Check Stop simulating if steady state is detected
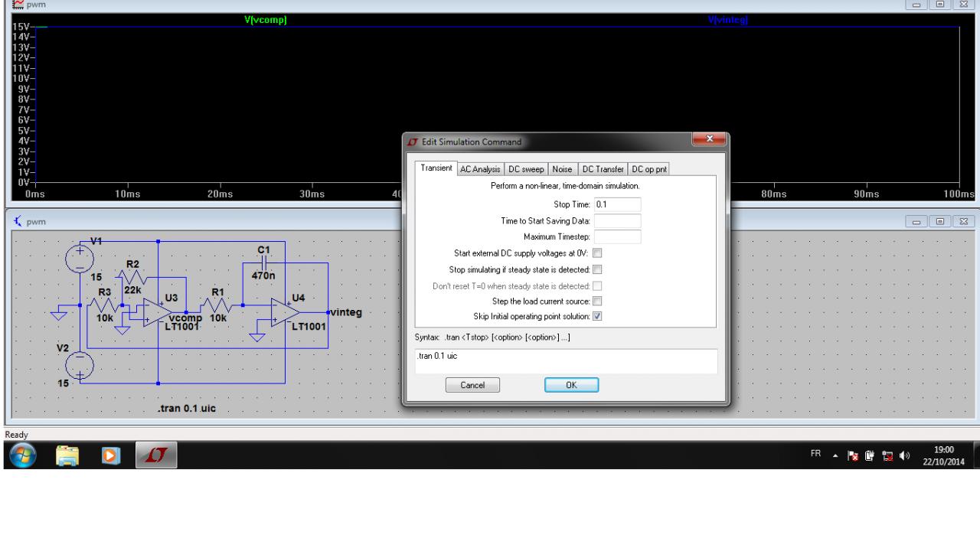 [x=598, y=269]
